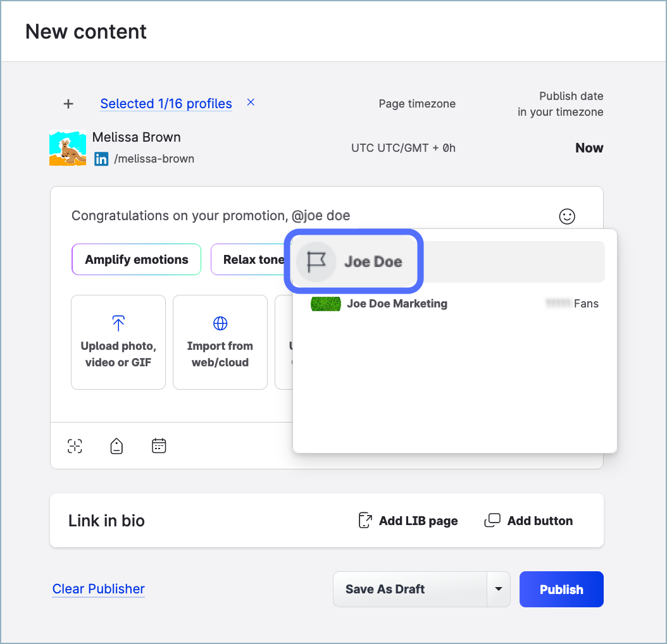
Task: Expand the Save As Draft dropdown arrow
Action: pos(498,589)
